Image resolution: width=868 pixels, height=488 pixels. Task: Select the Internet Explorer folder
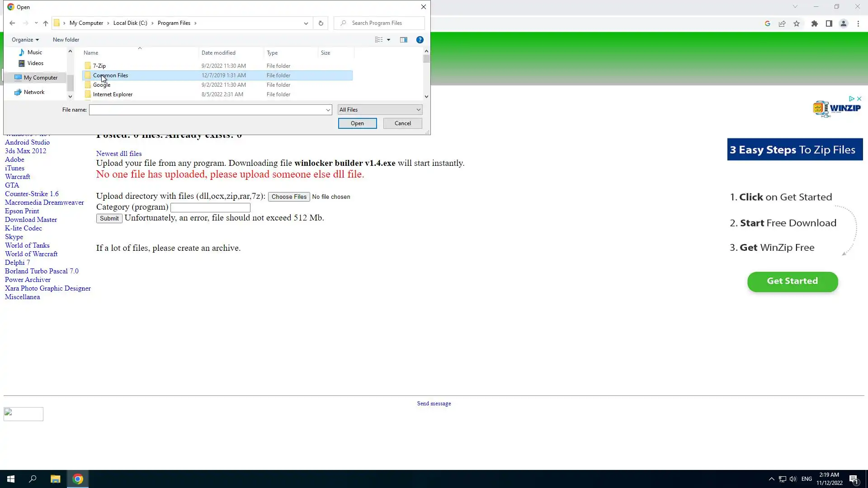tap(113, 94)
